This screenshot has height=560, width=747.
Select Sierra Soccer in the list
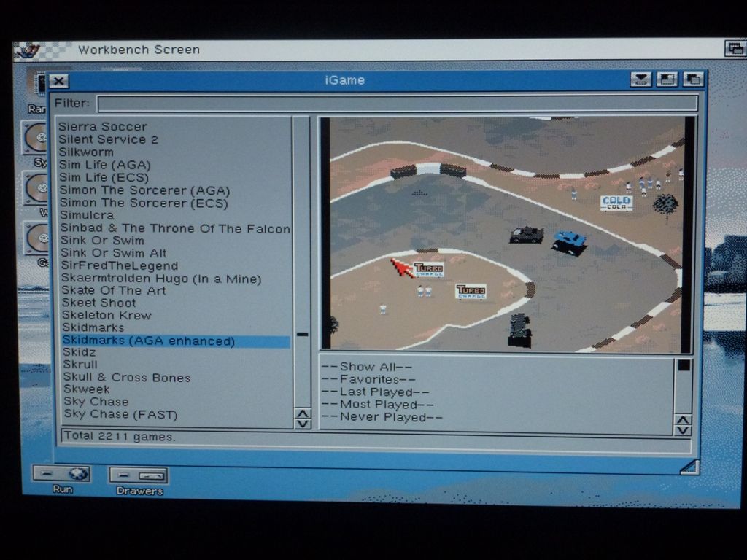(x=103, y=127)
